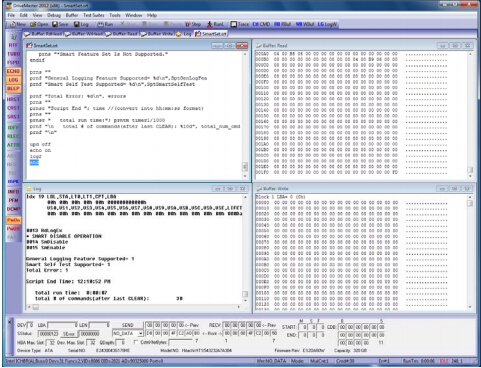This screenshot has width=481, height=368.
Task: Send an identify command with IDFY
Action: click(x=13, y=127)
